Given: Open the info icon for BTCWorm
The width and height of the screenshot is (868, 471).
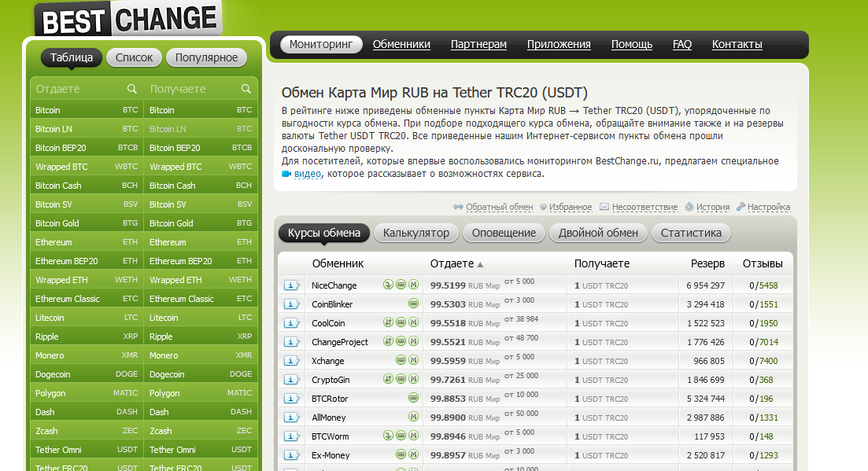Looking at the screenshot, I should 291,436.
